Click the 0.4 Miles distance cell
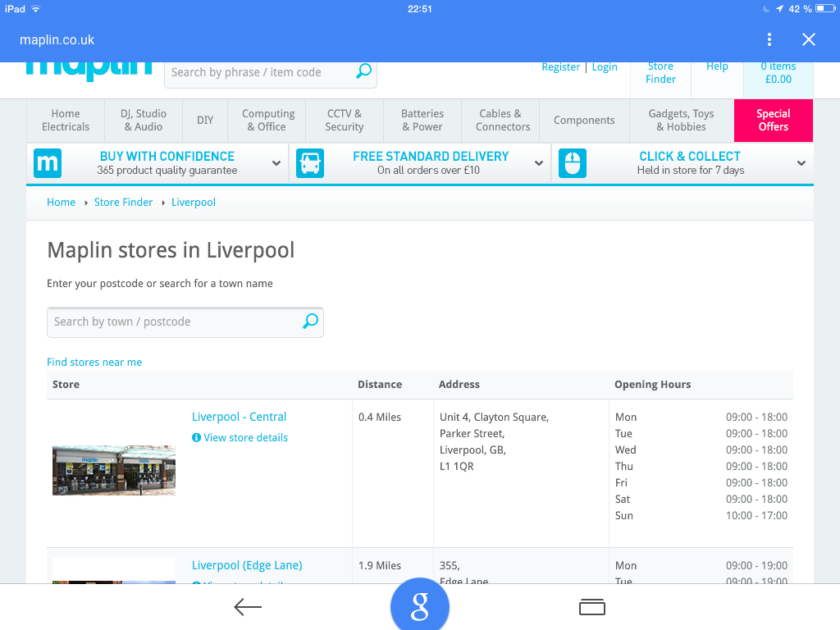Image resolution: width=840 pixels, height=630 pixels. (380, 417)
